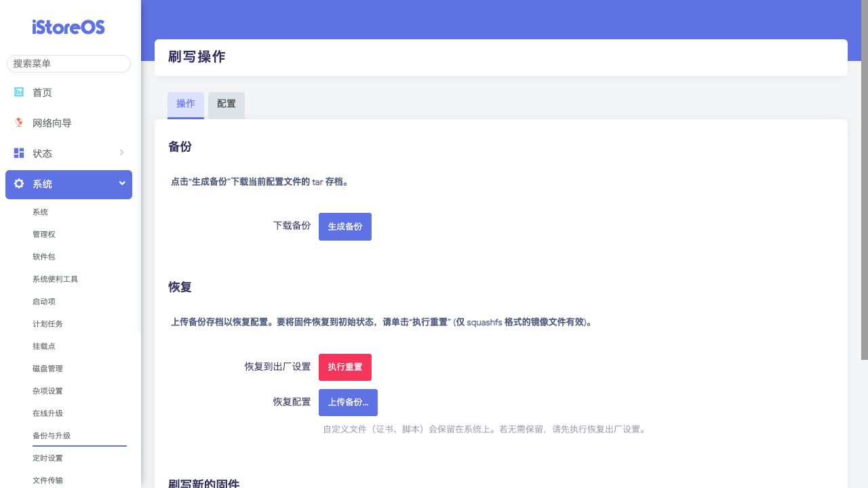
Task: Click the 上传备份... button
Action: (x=348, y=403)
